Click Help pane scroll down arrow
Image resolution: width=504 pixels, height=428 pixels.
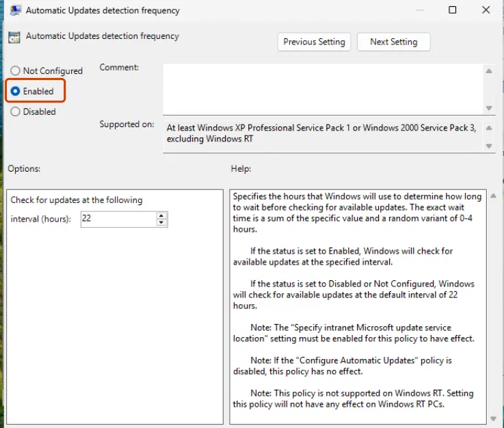point(493,418)
